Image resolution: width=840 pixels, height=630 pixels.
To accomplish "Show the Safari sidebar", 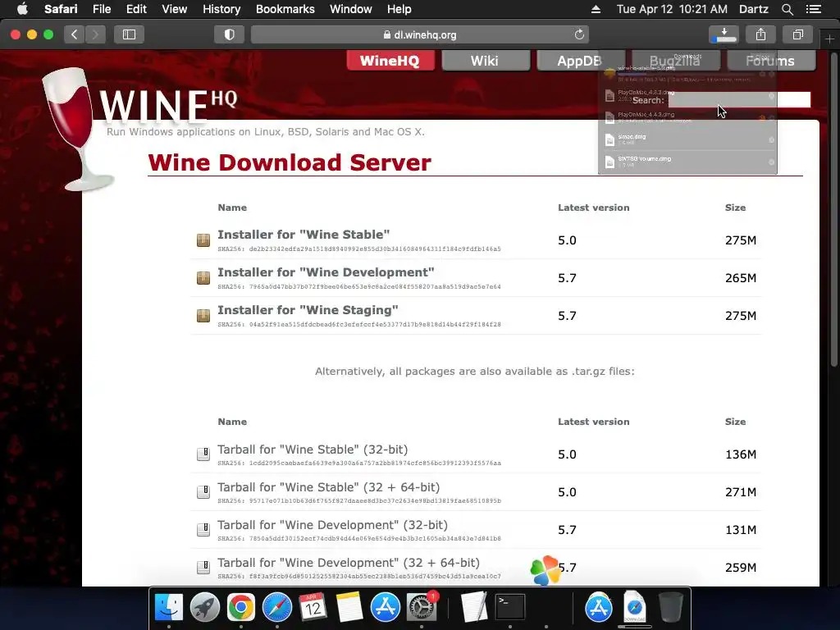I will click(129, 34).
